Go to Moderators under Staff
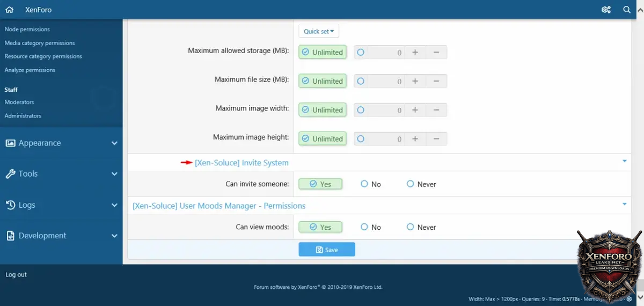This screenshot has width=644, height=306. (x=19, y=102)
